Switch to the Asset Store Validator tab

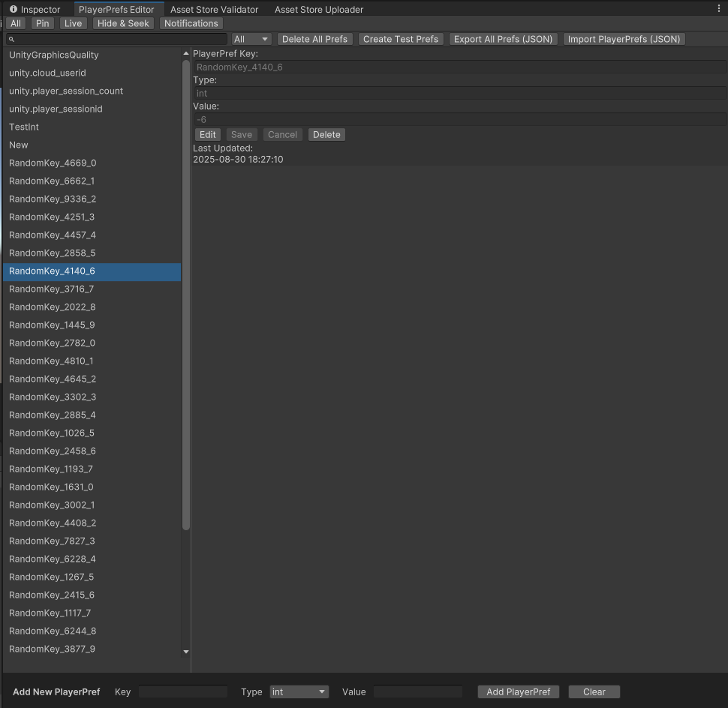pos(214,9)
